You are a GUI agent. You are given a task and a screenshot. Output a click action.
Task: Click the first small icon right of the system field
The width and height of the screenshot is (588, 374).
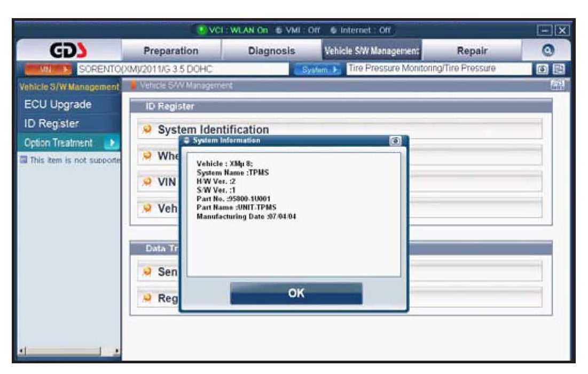(542, 69)
